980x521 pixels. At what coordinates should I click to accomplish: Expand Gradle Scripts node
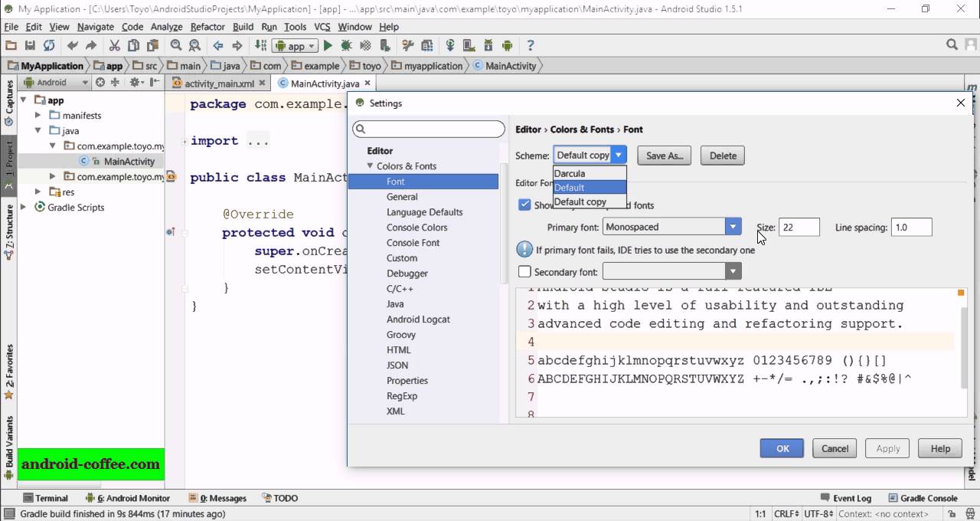click(x=23, y=207)
